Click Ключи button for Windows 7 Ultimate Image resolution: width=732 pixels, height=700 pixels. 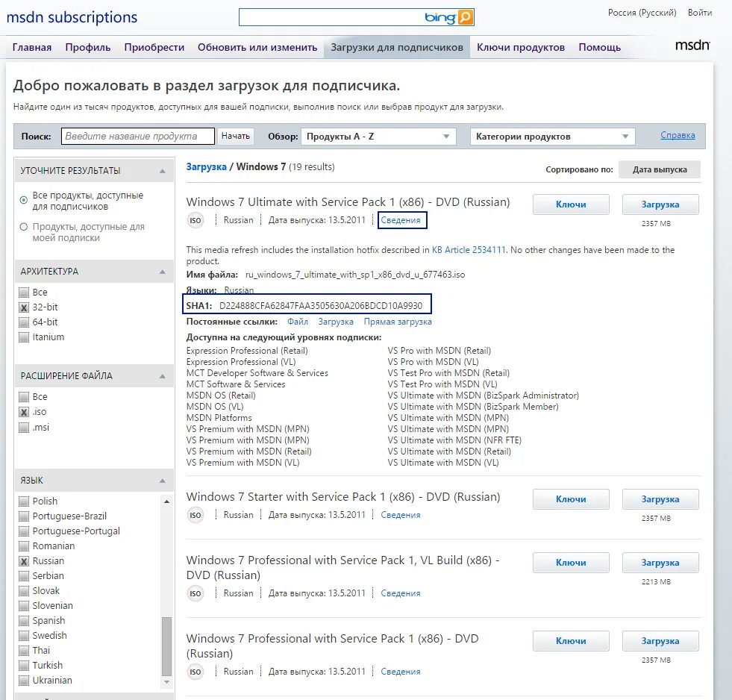[x=571, y=204]
